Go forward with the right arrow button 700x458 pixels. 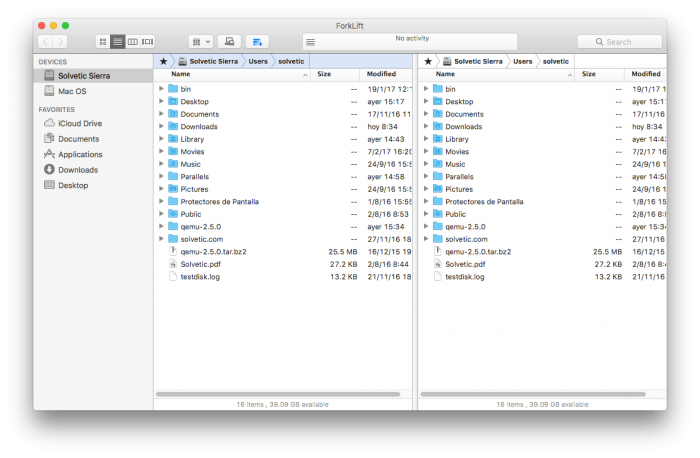[60, 42]
